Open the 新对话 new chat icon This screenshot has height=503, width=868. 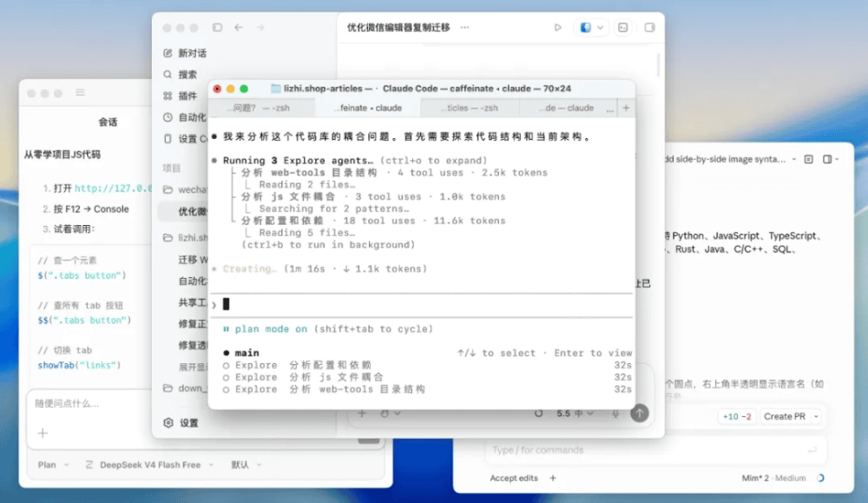tap(168, 53)
